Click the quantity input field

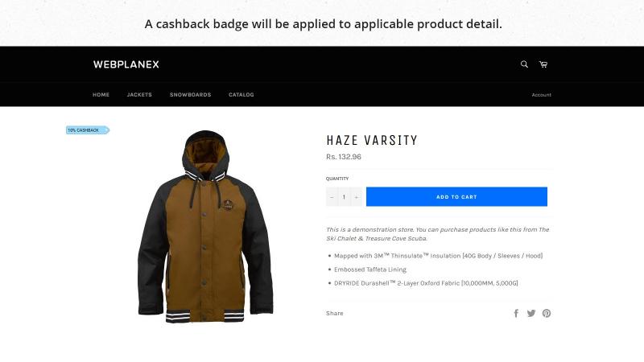pyautogui.click(x=345, y=197)
